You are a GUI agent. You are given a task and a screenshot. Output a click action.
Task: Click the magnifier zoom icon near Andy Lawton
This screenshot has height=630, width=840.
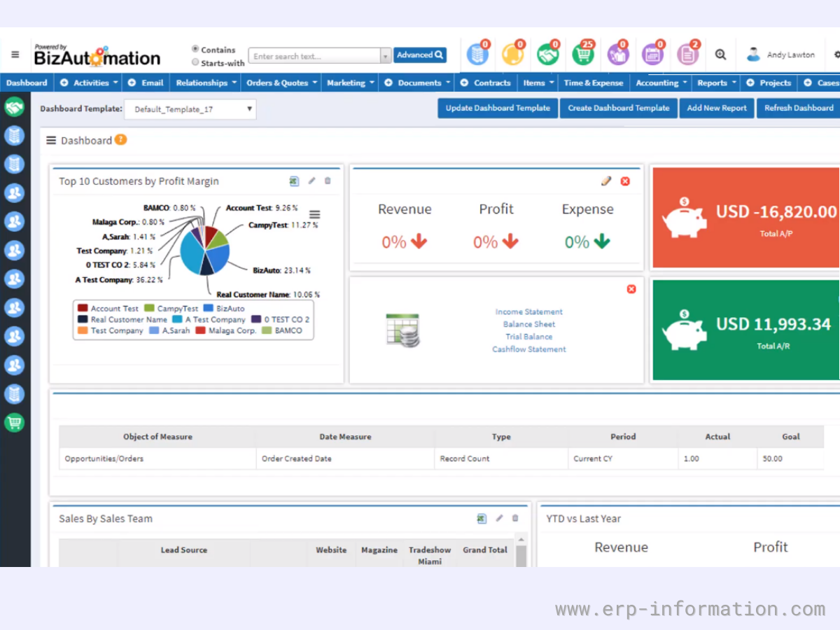pyautogui.click(x=720, y=55)
